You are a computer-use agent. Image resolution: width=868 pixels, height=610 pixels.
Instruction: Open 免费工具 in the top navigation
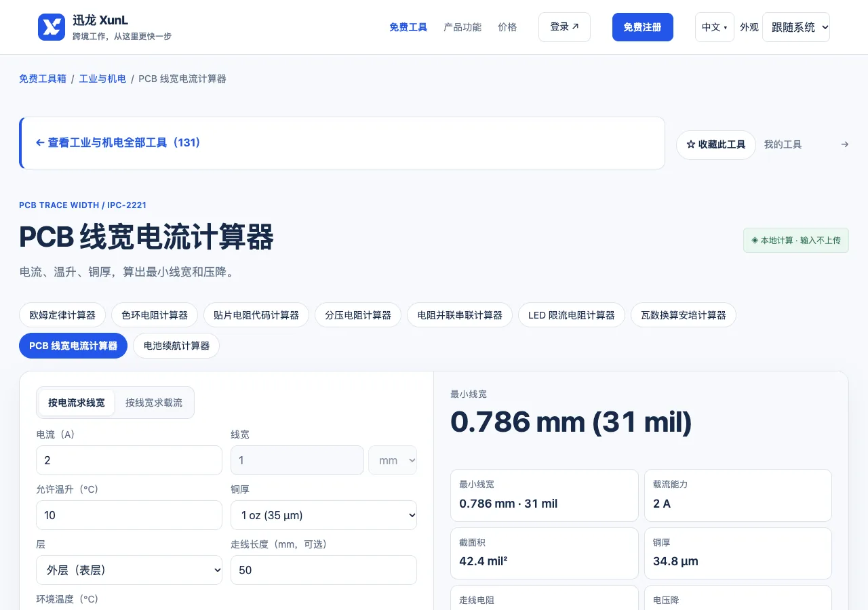click(x=408, y=27)
